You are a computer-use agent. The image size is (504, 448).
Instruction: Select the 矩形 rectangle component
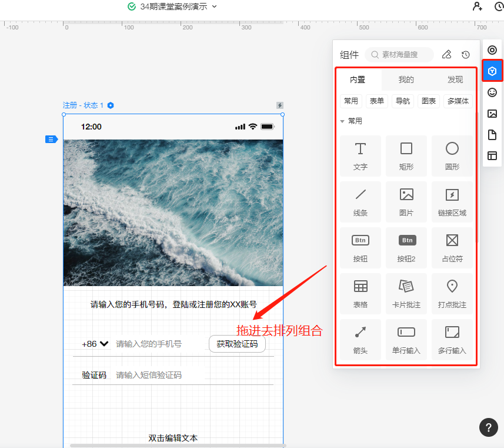(406, 156)
